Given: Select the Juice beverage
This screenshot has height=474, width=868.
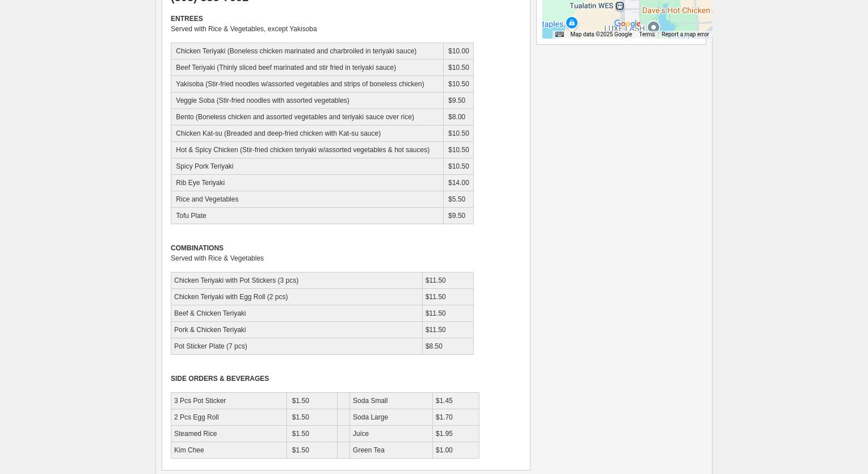Looking at the screenshot, I should (x=361, y=434).
